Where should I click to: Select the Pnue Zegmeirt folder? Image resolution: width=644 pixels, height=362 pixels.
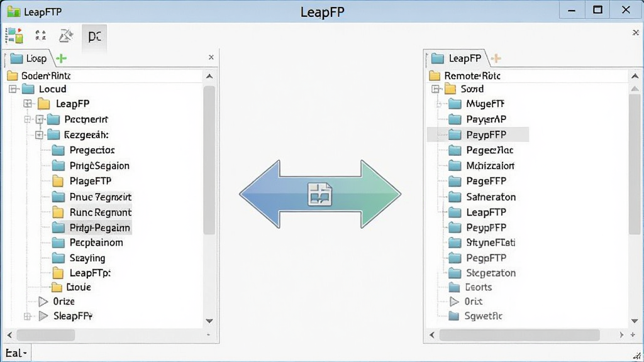92,197
